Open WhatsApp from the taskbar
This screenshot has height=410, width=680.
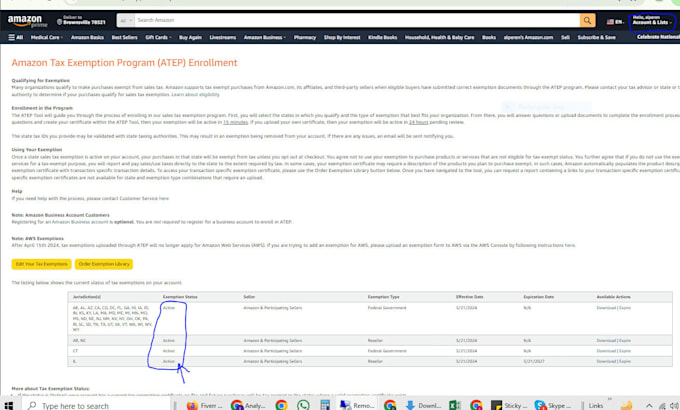pyautogui.click(x=303, y=406)
